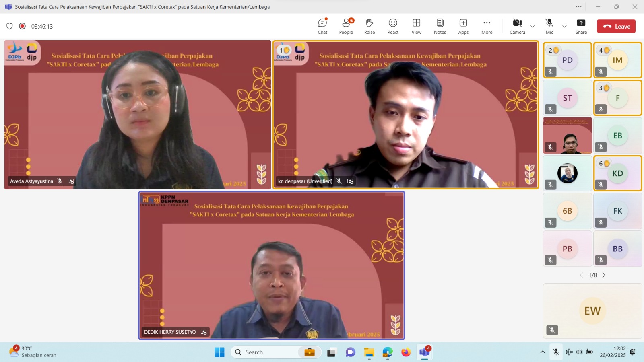Image resolution: width=644 pixels, height=362 pixels.
Task: Go to next participants page
Action: 604,275
